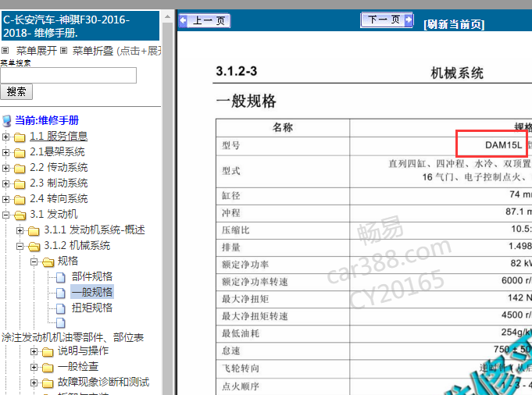Collapse the 3.1.2 机械系统 node

click(x=20, y=246)
